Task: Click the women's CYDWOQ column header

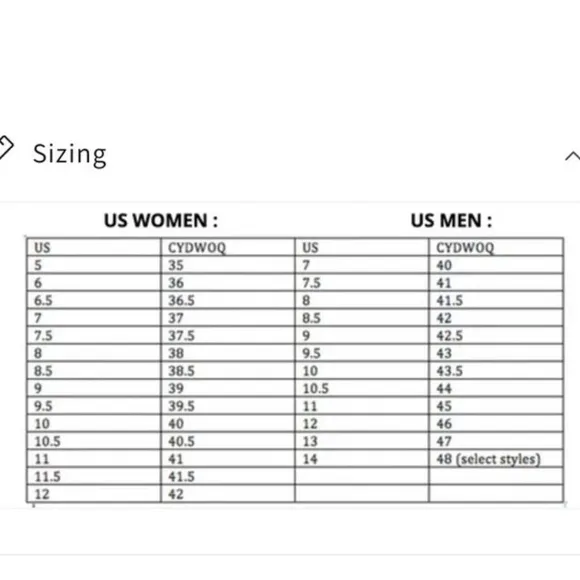Action: (x=228, y=247)
